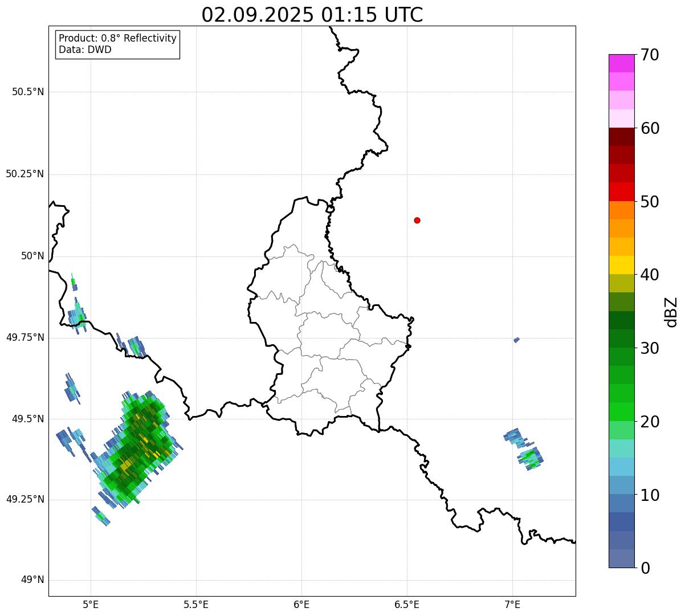Click the title "02.09.2025 01:15 UTC"

312,14
